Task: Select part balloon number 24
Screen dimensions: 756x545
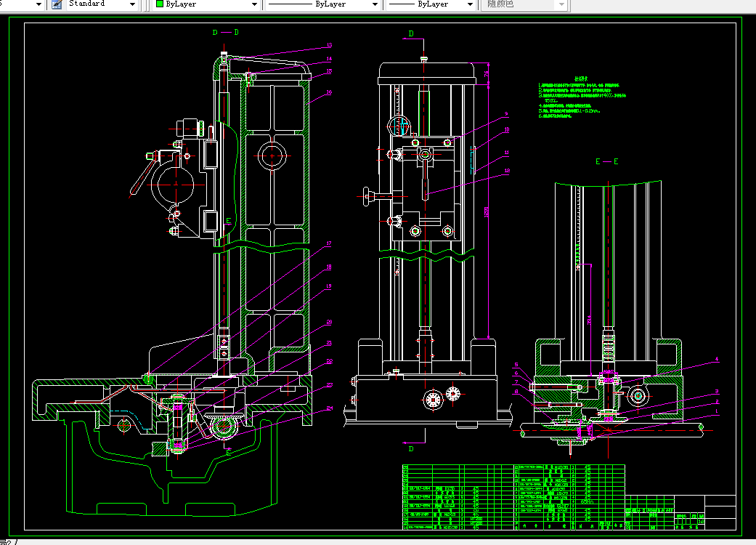Action: [x=329, y=408]
